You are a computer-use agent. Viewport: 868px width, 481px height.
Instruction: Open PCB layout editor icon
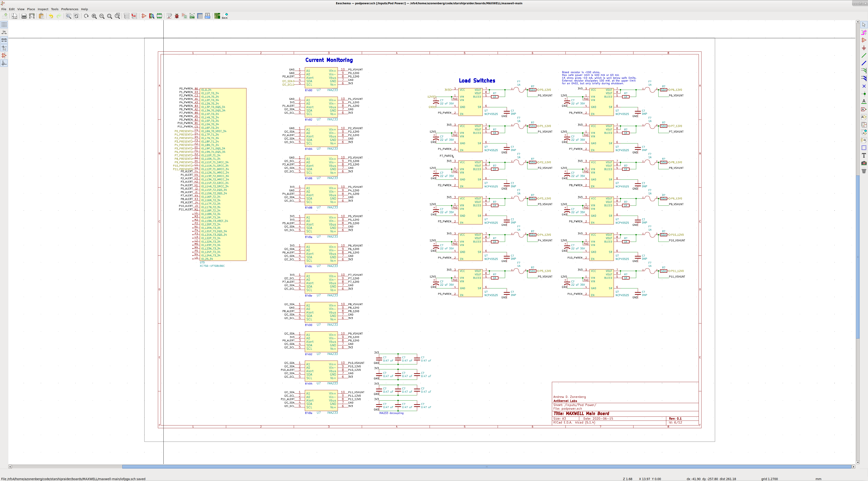[x=217, y=16]
